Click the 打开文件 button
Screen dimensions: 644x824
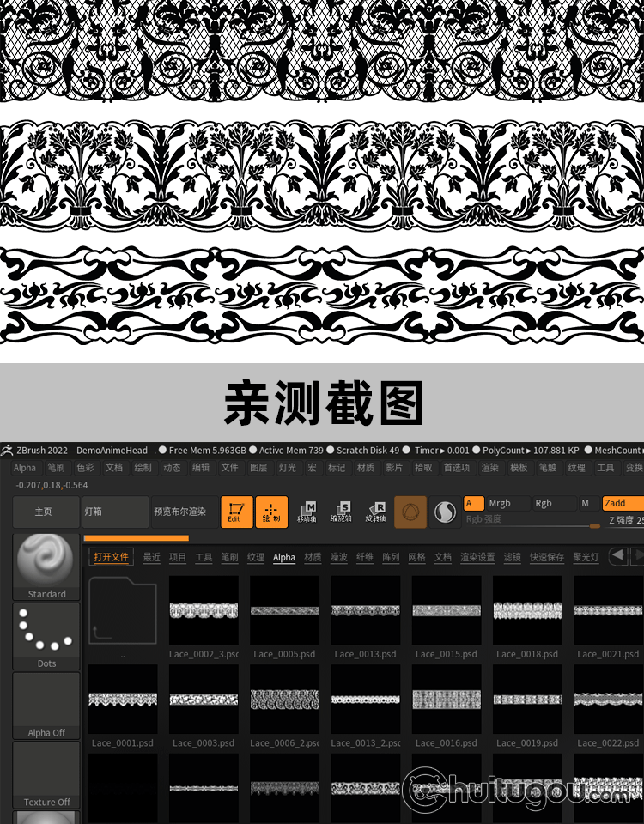pos(111,557)
